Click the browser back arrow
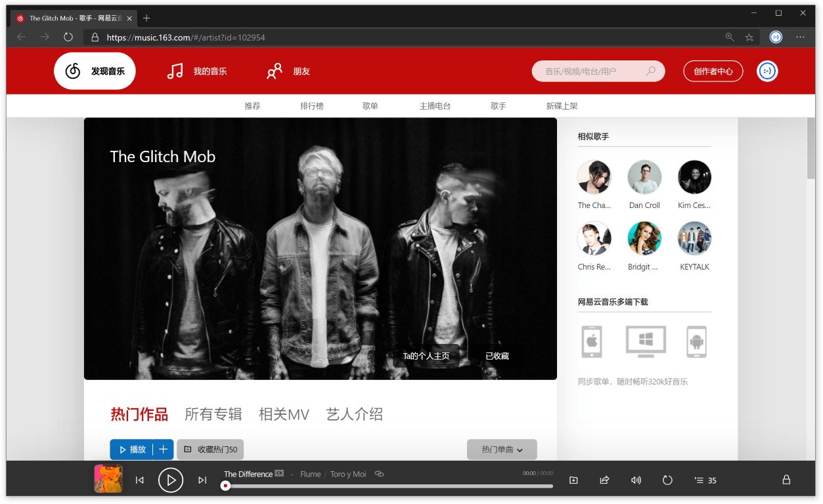 point(21,37)
